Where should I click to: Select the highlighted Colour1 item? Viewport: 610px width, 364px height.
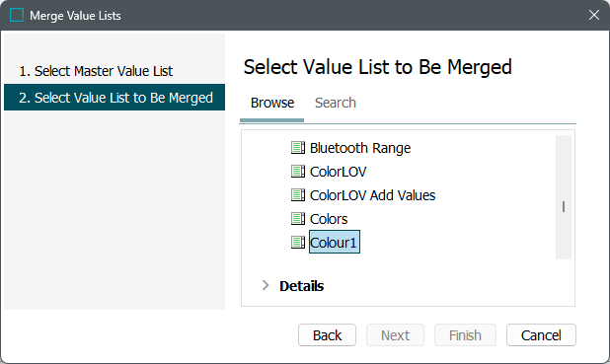[x=335, y=243]
